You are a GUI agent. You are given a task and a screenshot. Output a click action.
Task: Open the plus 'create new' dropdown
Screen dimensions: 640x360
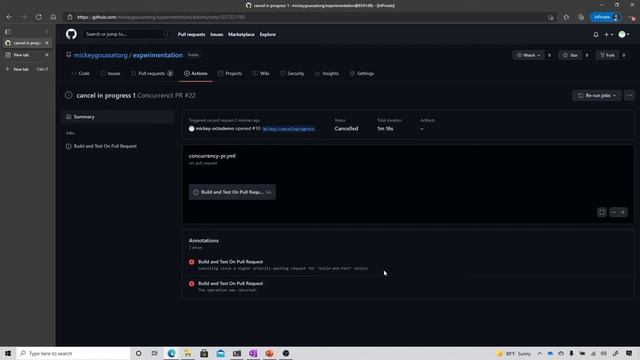click(x=609, y=35)
